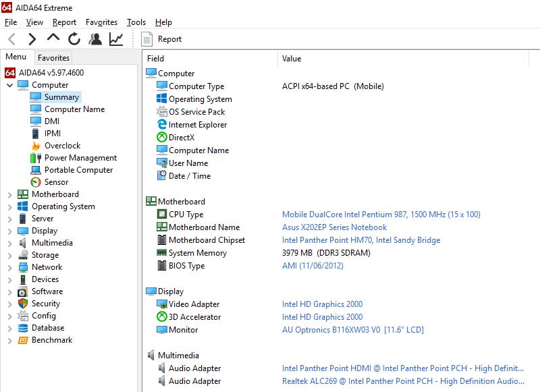Select Power Management in the sidebar

click(80, 158)
